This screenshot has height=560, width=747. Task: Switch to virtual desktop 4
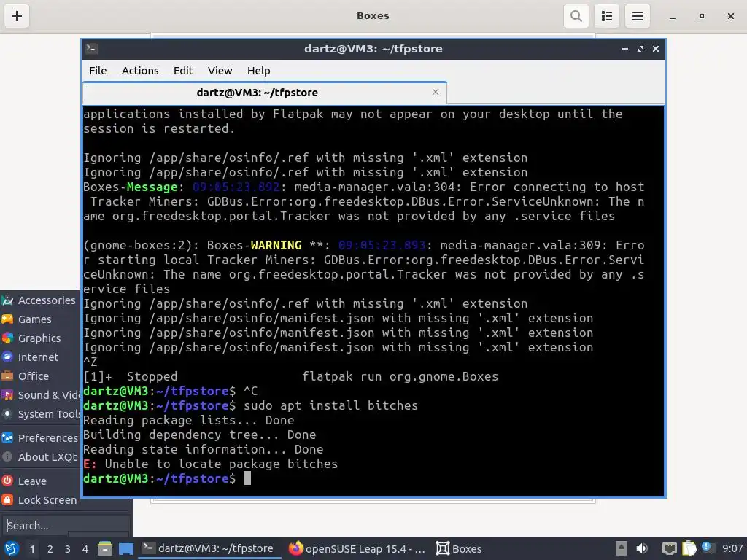[85, 549]
